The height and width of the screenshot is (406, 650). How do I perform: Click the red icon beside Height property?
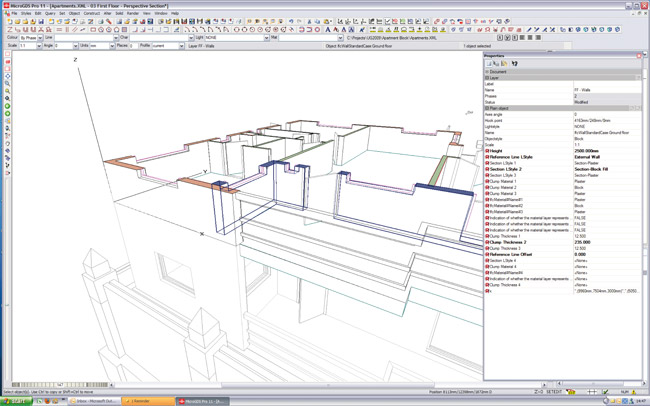coord(487,151)
